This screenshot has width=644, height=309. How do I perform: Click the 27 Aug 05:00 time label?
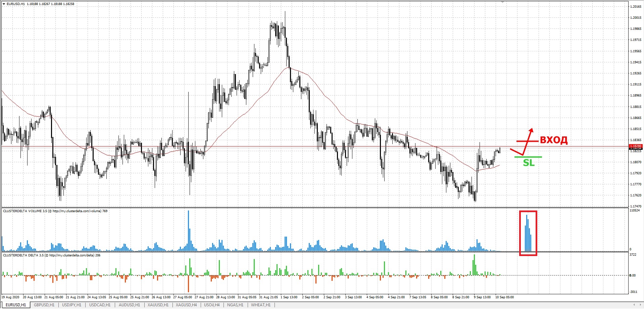(183, 297)
